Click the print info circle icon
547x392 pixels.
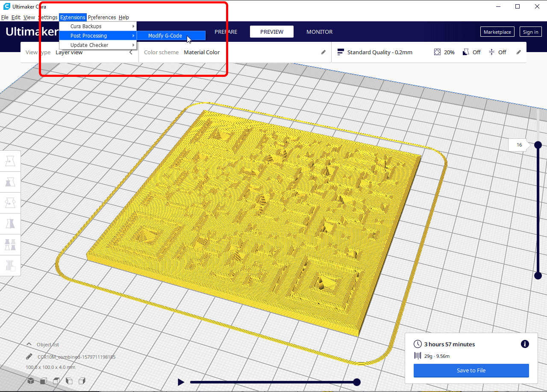(525, 344)
